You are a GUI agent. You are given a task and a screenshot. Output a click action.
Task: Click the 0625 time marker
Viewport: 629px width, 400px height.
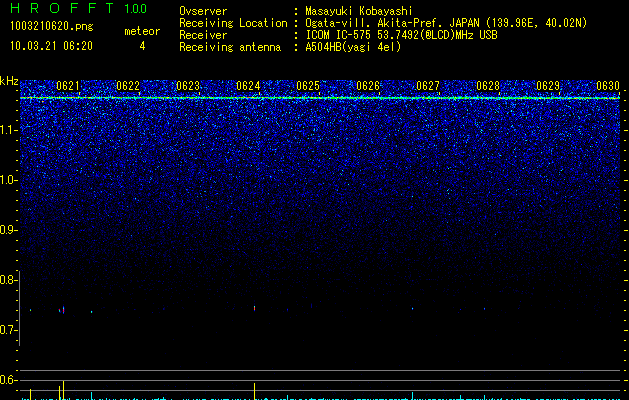308,85
